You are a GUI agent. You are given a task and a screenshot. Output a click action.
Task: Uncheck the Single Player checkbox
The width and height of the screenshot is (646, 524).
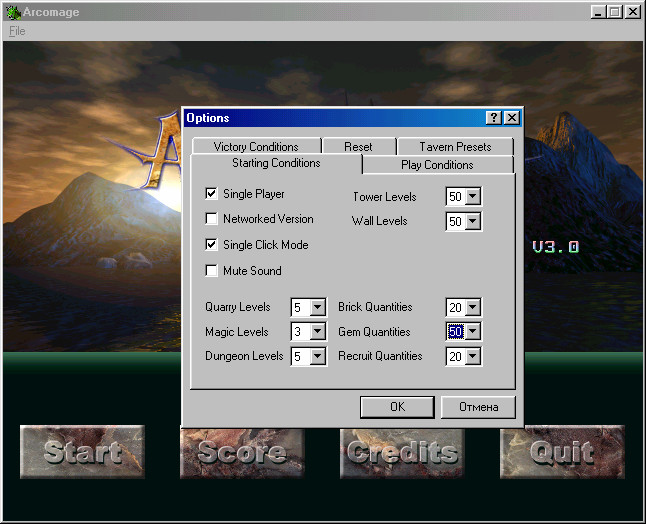click(x=211, y=193)
